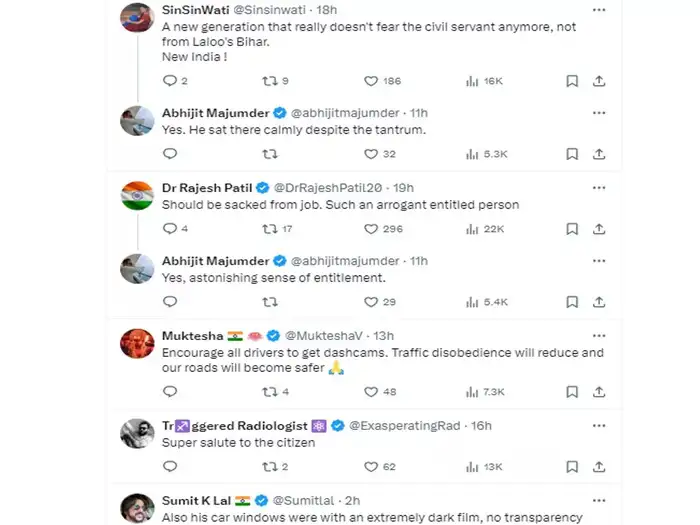Reply to Muktesha's dashcam tweet

coord(169,392)
